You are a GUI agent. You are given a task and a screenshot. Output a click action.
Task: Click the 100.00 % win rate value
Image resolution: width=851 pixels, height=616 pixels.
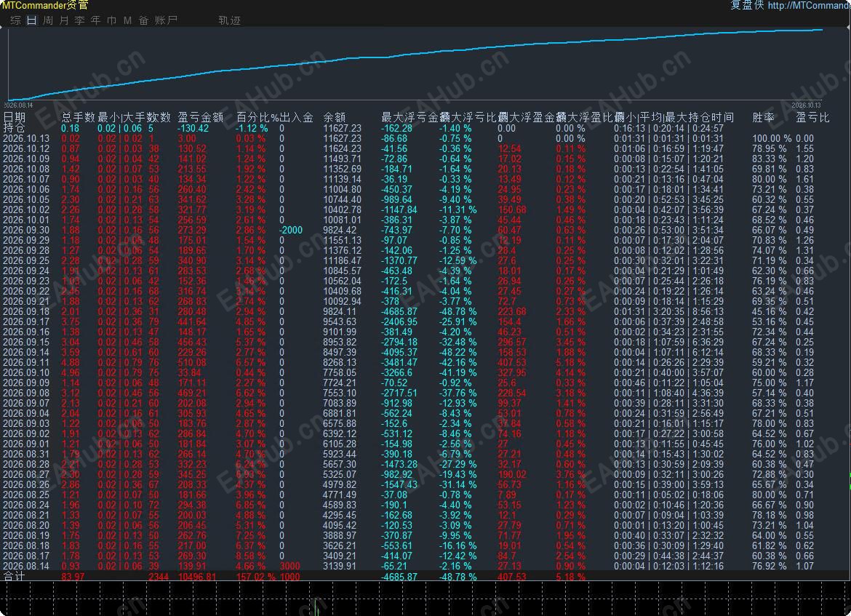click(x=772, y=138)
